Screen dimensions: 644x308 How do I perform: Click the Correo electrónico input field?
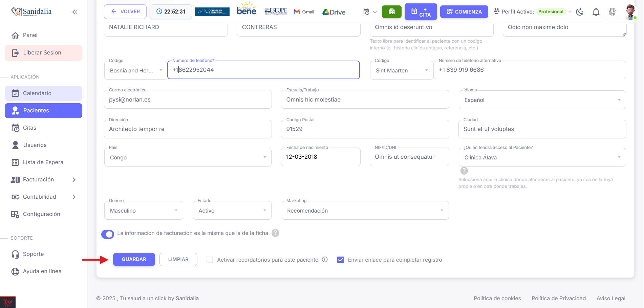188,100
